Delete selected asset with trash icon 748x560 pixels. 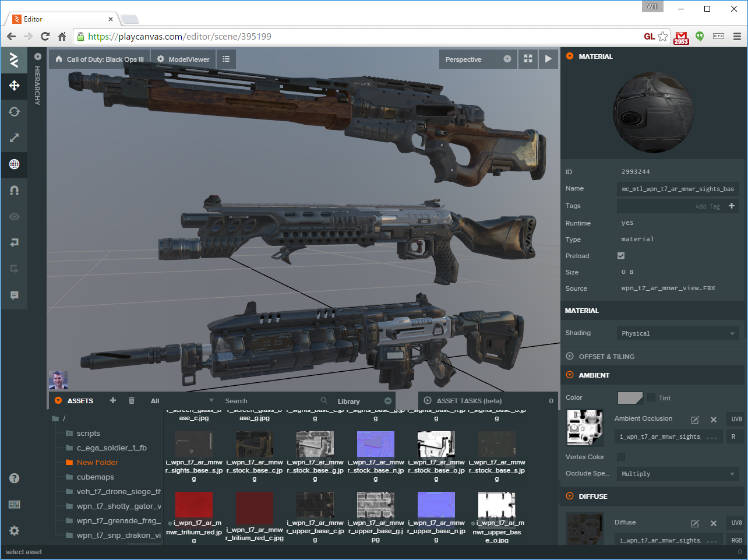(x=132, y=400)
